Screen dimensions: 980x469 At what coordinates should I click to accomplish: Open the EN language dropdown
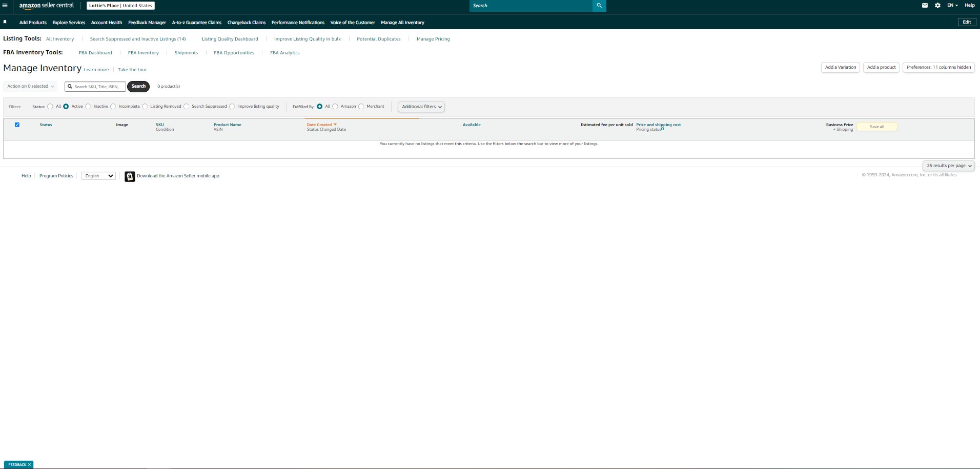tap(952, 6)
